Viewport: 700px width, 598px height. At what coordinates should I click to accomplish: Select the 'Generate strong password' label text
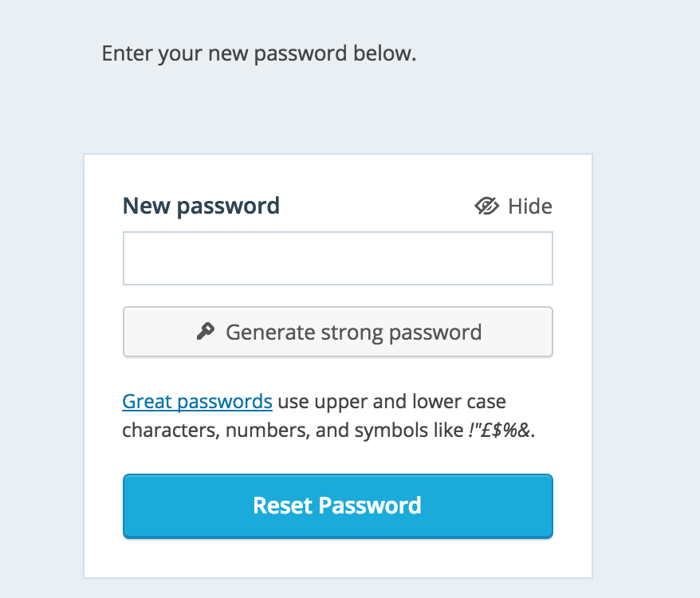353,332
